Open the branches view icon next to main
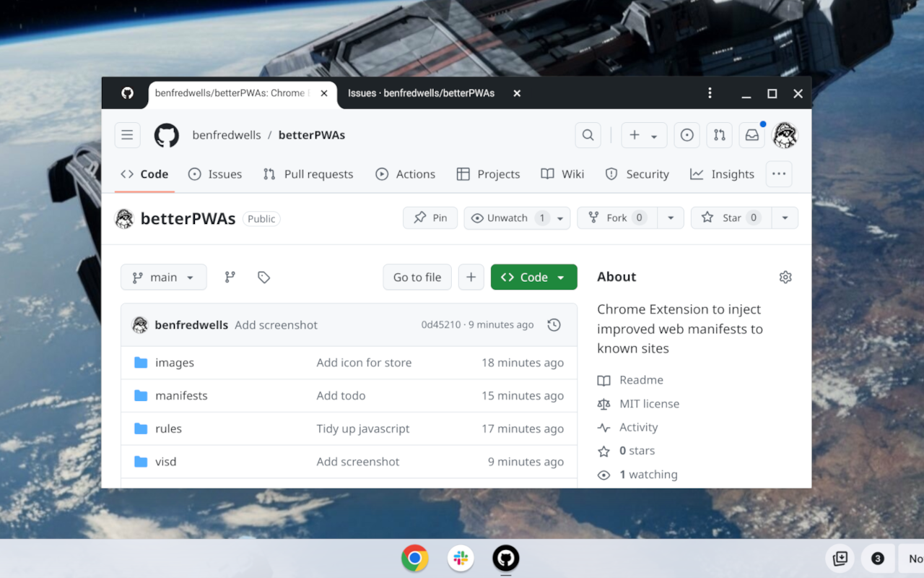This screenshot has height=578, width=924. (x=230, y=277)
